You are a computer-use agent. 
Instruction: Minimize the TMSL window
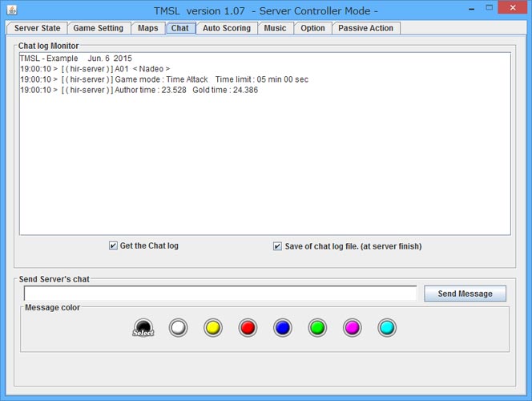[471, 9]
